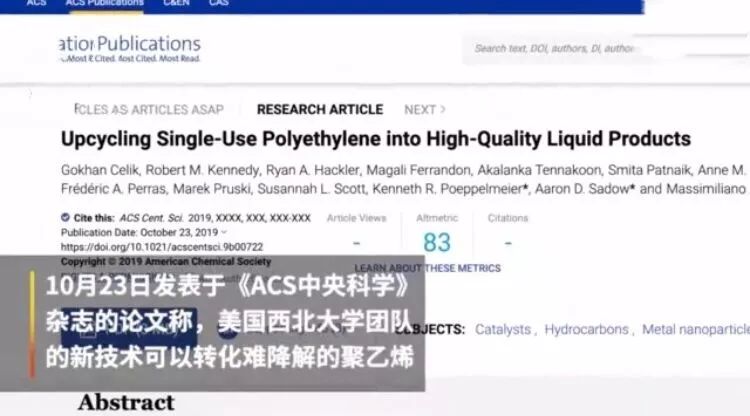Open author Ryan A. Hackler
The height and width of the screenshot is (416, 750).
312,170
